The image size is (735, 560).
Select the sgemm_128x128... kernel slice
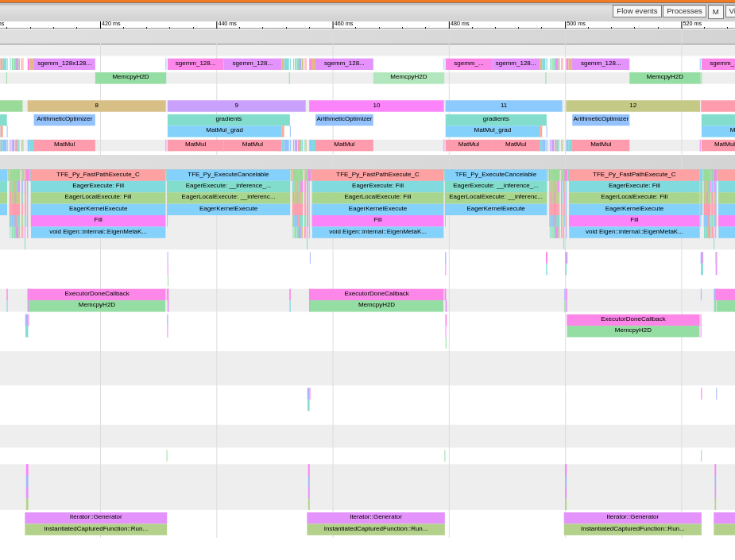64,64
